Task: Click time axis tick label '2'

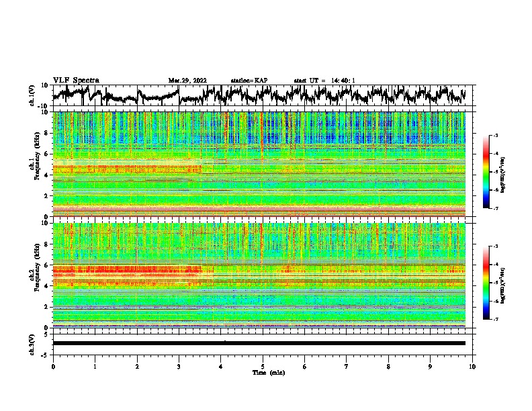Action: tap(137, 367)
